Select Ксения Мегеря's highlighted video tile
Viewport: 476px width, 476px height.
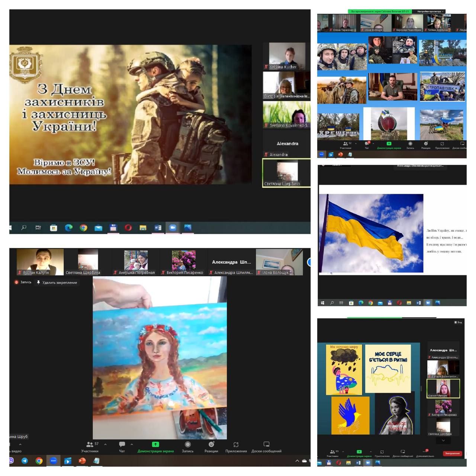click(x=443, y=388)
